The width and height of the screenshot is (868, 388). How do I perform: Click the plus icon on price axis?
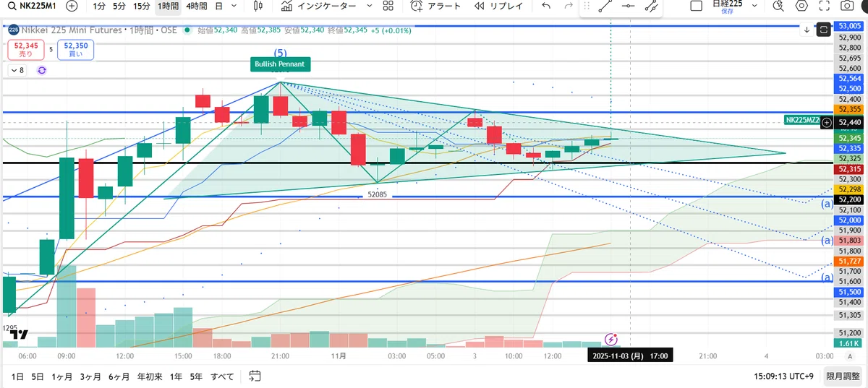[x=826, y=123]
